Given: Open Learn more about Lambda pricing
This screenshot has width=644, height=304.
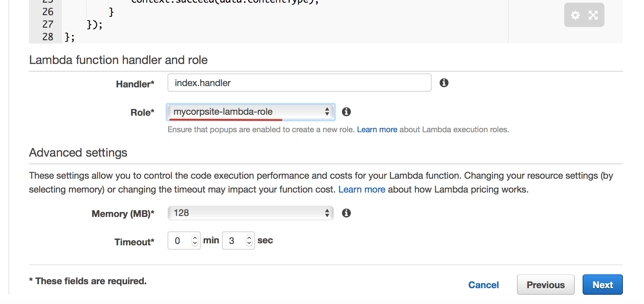Looking at the screenshot, I should point(362,190).
